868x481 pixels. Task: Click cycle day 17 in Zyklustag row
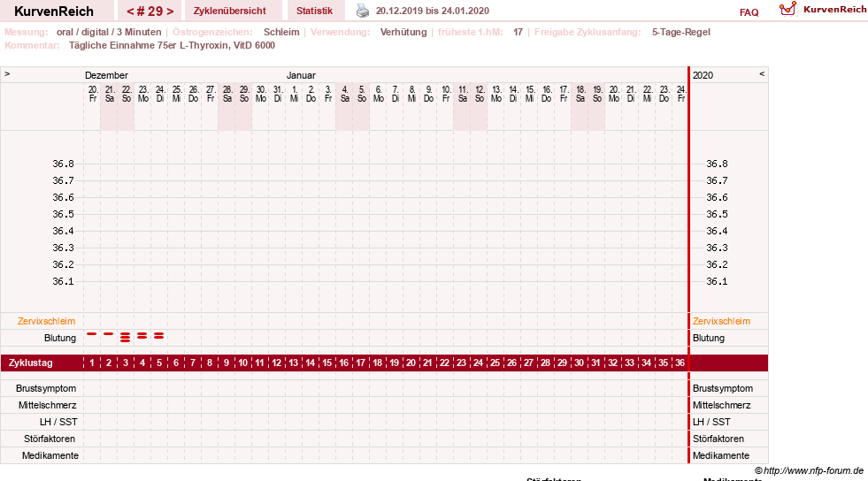pyautogui.click(x=360, y=363)
